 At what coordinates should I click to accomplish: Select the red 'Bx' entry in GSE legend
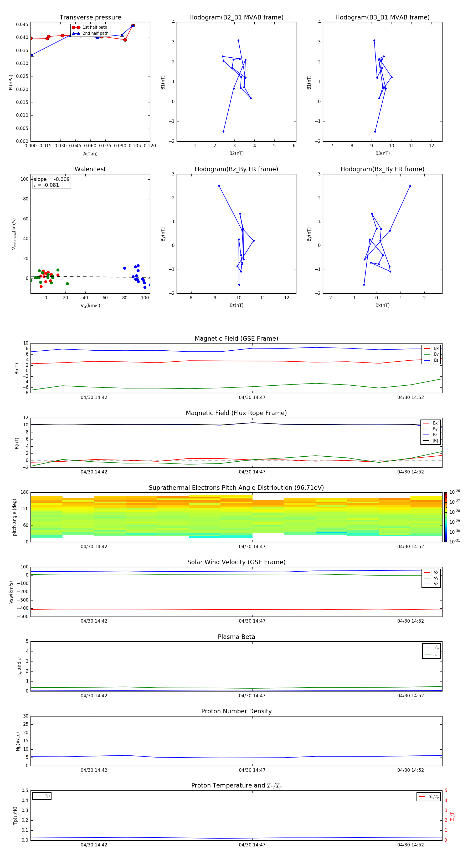(431, 349)
